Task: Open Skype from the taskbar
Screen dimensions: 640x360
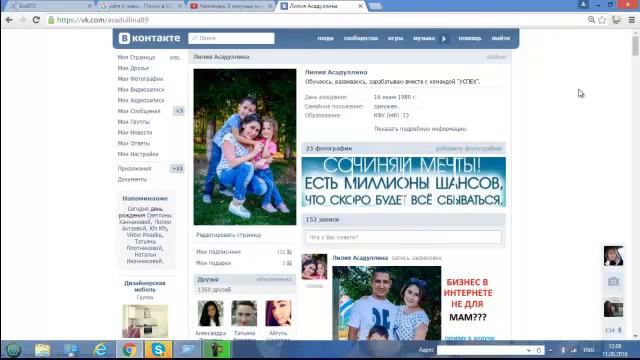Action: click(x=158, y=350)
